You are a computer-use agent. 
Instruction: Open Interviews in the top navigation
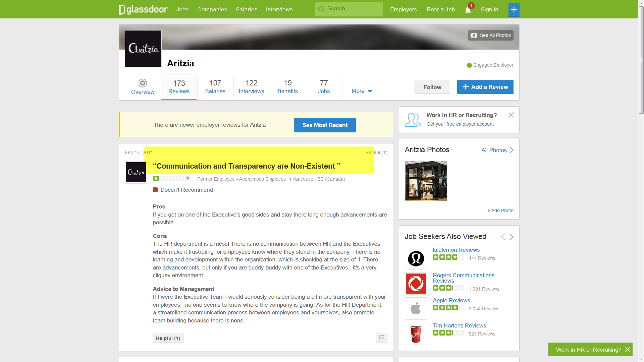tap(279, 9)
